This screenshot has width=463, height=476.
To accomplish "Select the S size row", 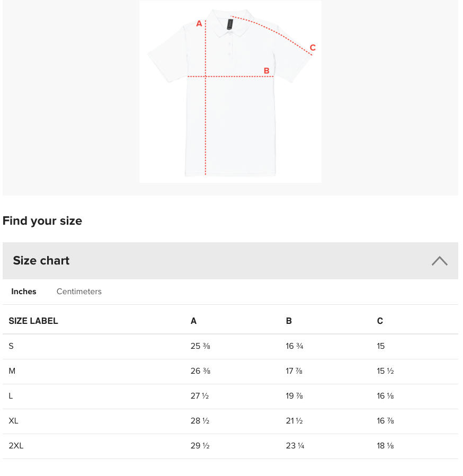I will [230, 346].
